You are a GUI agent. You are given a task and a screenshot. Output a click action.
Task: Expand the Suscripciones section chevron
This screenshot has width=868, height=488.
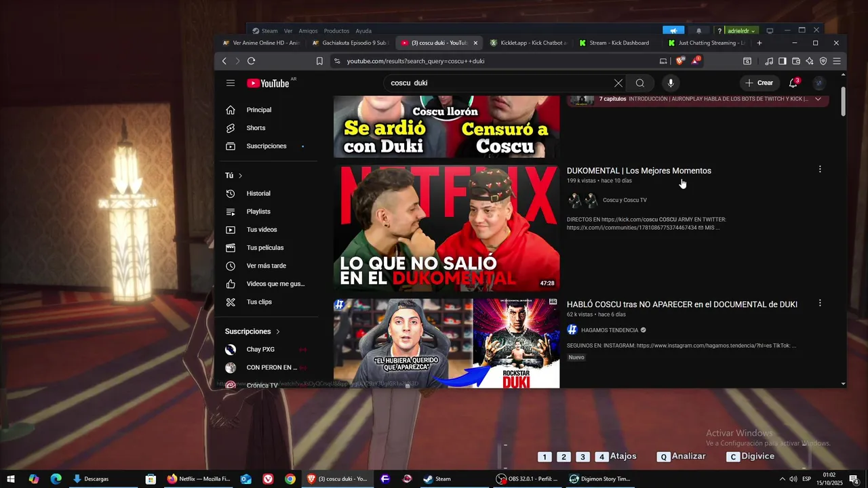[x=278, y=331]
